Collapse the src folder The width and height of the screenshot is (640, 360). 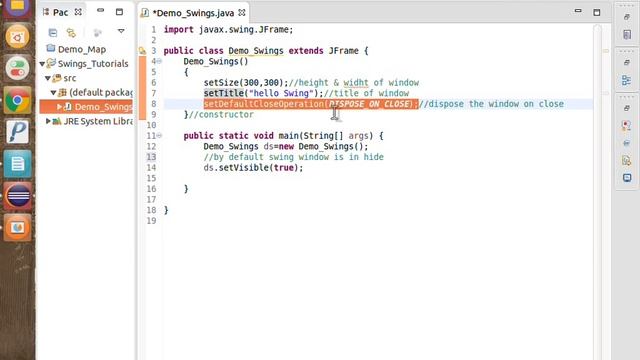pos(48,78)
